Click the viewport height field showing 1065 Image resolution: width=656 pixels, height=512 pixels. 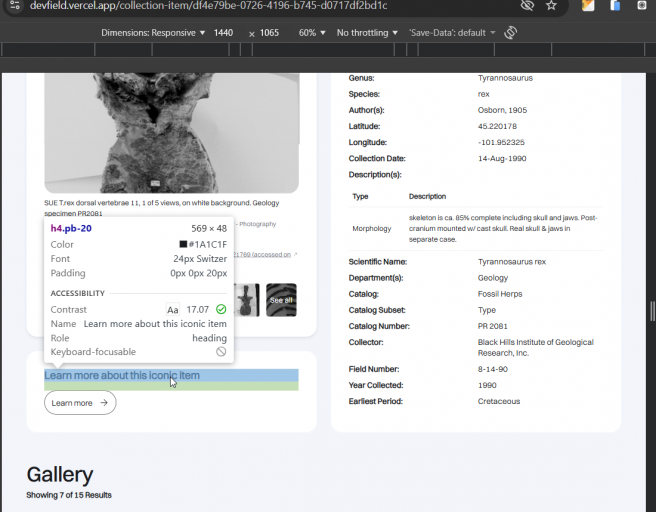click(269, 33)
